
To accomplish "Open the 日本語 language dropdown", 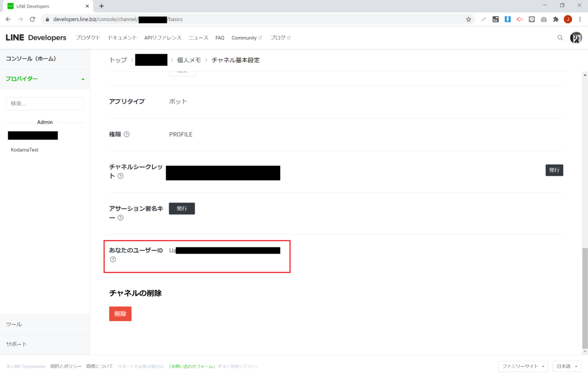I will [x=566, y=366].
